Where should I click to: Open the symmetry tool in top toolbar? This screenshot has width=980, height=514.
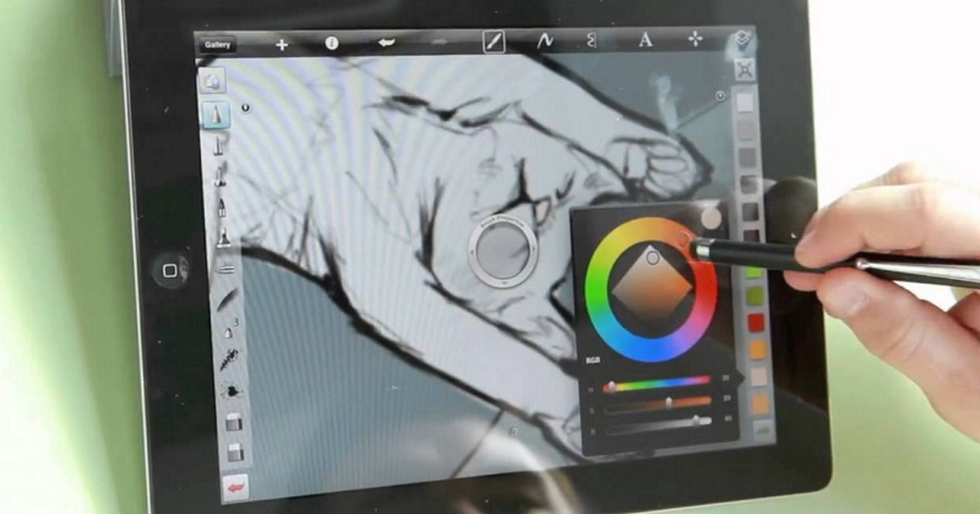593,41
